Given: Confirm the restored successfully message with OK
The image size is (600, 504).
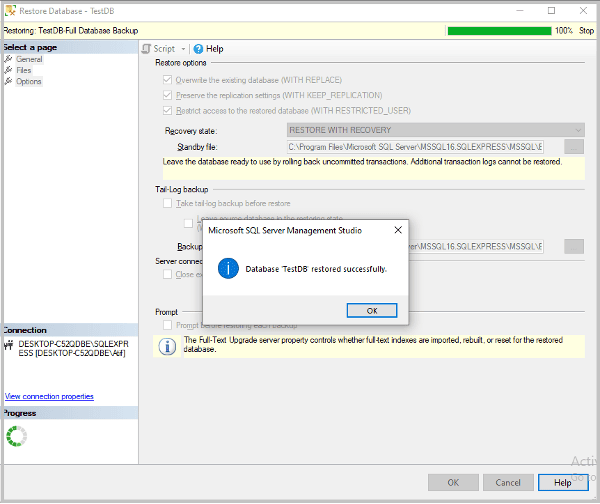Looking at the screenshot, I should tap(372, 310).
